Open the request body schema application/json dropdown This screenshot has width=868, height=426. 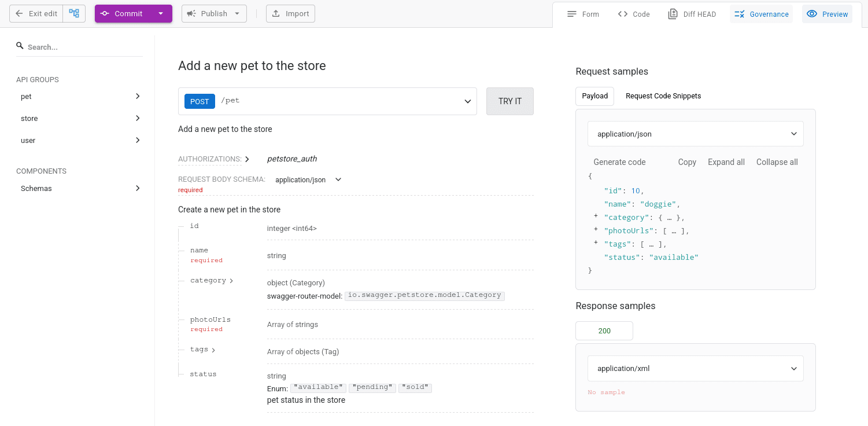[x=308, y=180]
